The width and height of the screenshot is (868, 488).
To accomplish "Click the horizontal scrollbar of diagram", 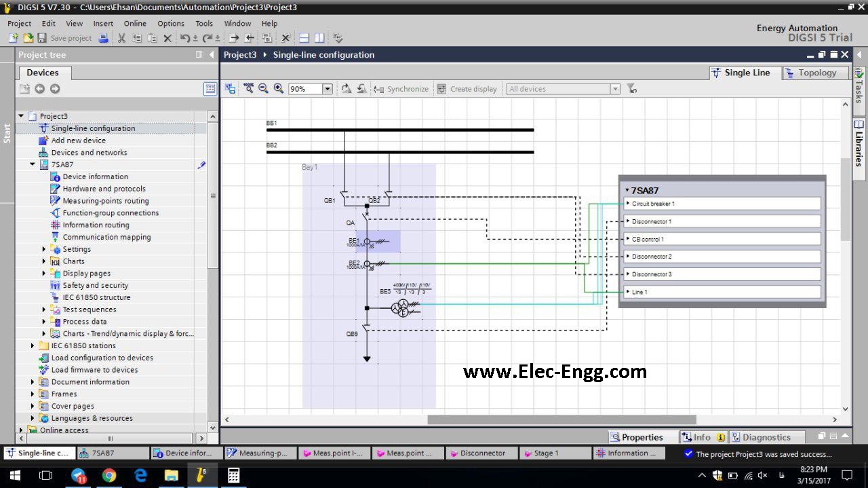I will coord(561,419).
